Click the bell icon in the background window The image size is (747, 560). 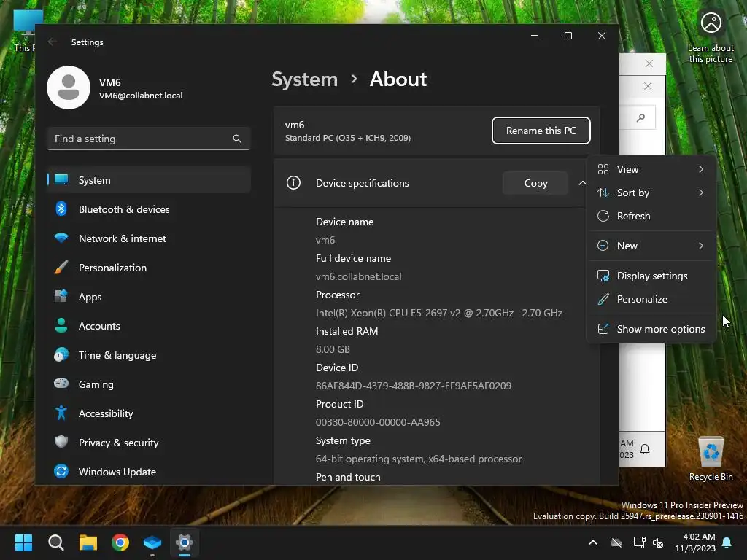tap(645, 449)
